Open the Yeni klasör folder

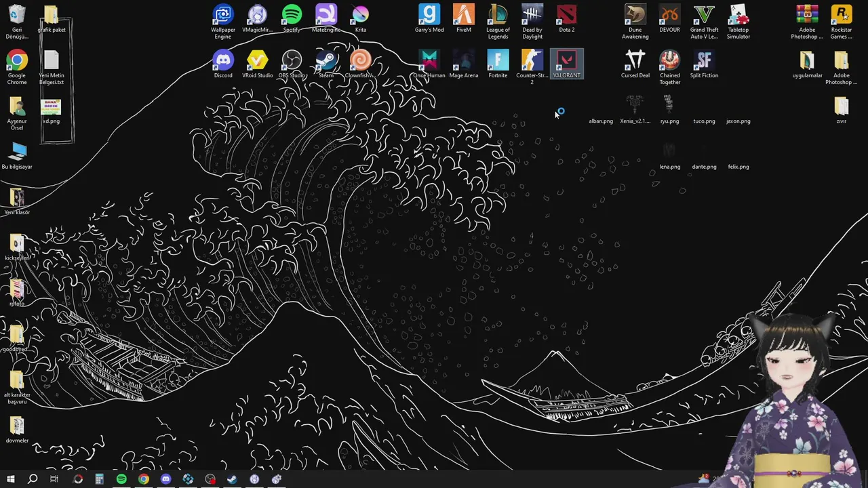(x=17, y=201)
